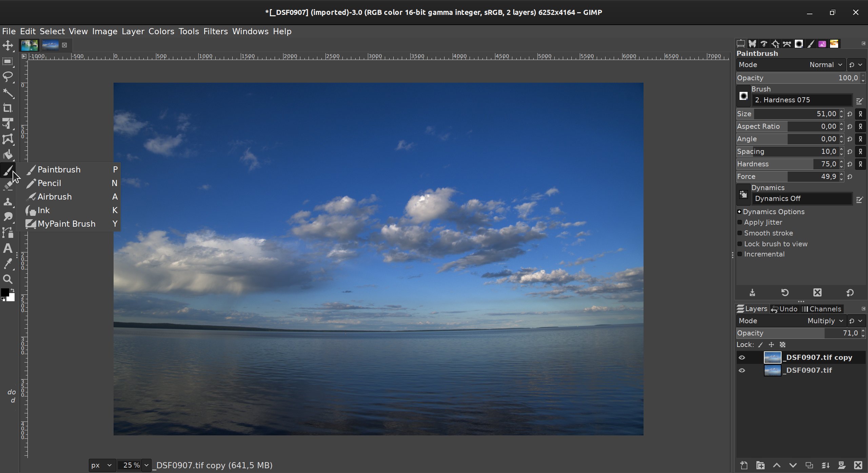
Task: Select the Move tool in the toolbox
Action: pyautogui.click(x=7, y=45)
